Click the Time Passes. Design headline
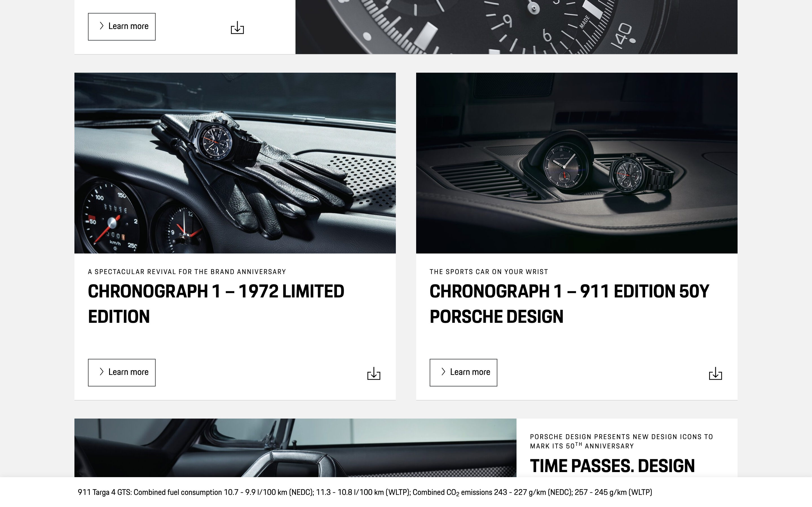The width and height of the screenshot is (812, 507). pos(612,466)
